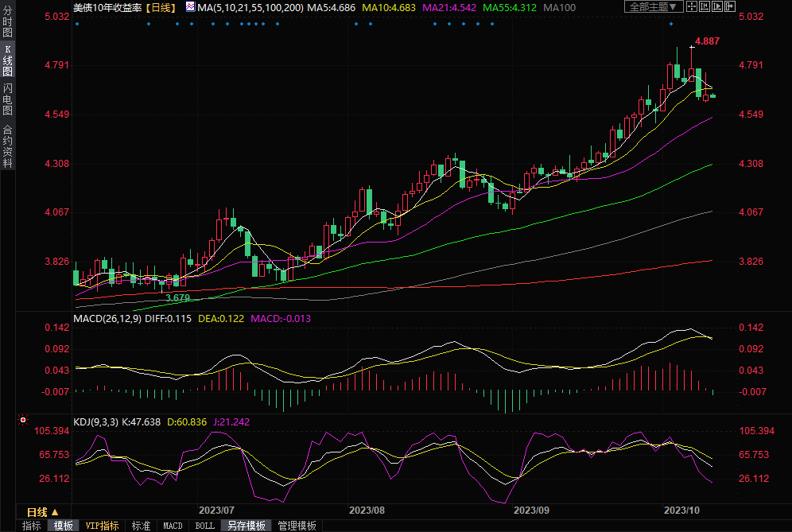The image size is (792, 532).
Task: Switch to 分时图 sidebar tab
Action: pos(7,23)
